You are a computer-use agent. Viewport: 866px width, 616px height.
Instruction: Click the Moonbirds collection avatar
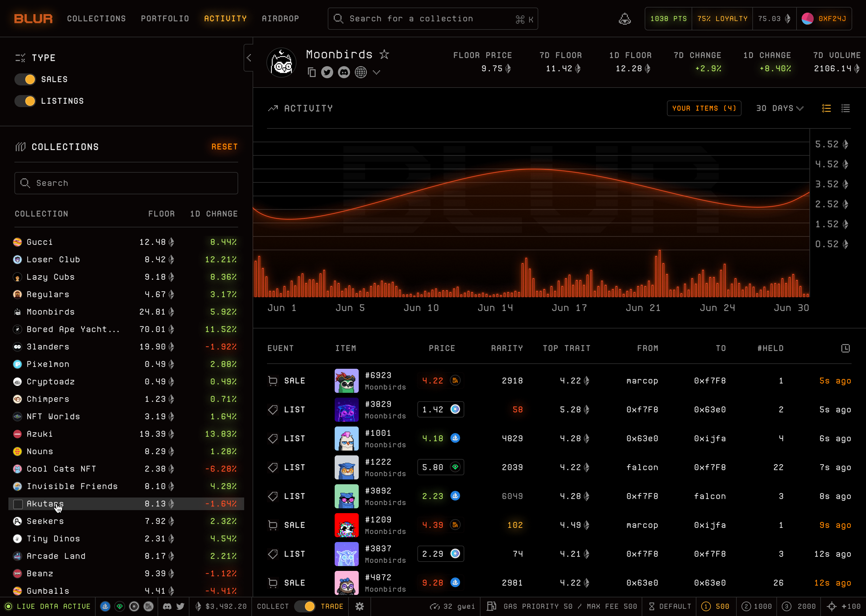[x=281, y=63]
